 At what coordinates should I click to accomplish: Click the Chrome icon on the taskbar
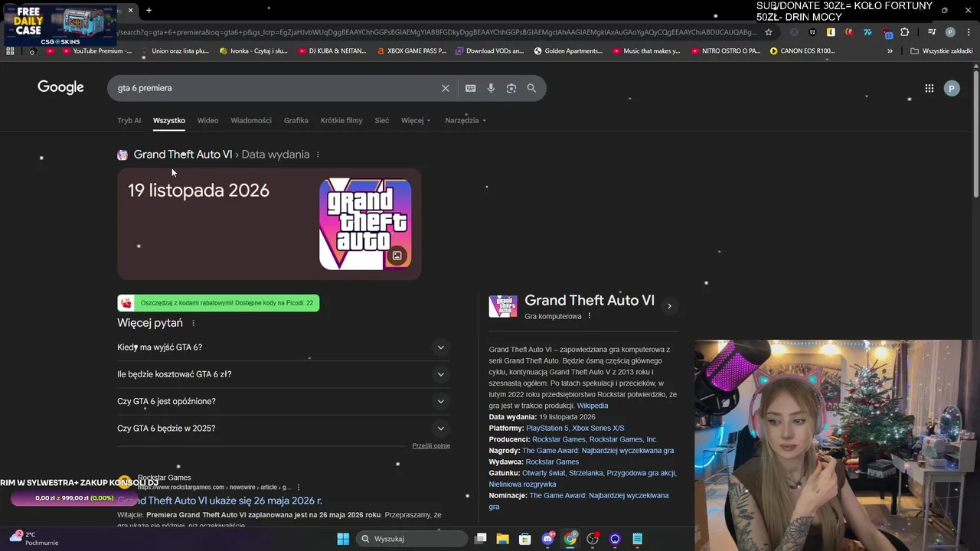[x=570, y=539]
